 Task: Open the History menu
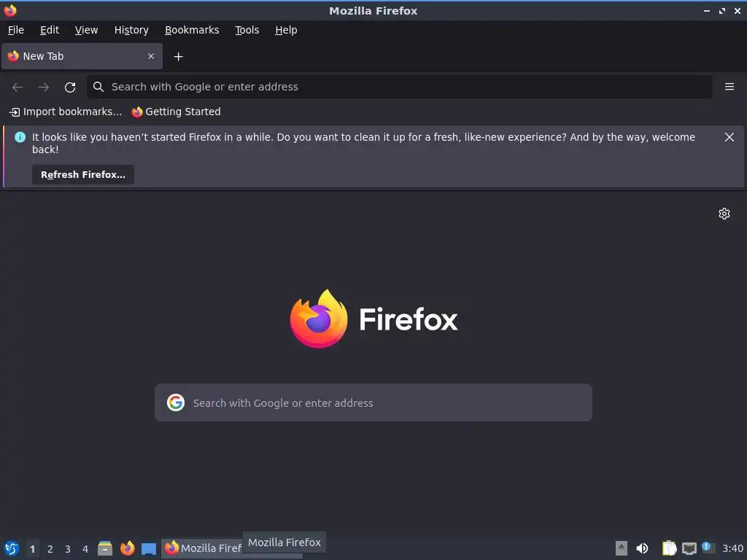click(x=131, y=30)
